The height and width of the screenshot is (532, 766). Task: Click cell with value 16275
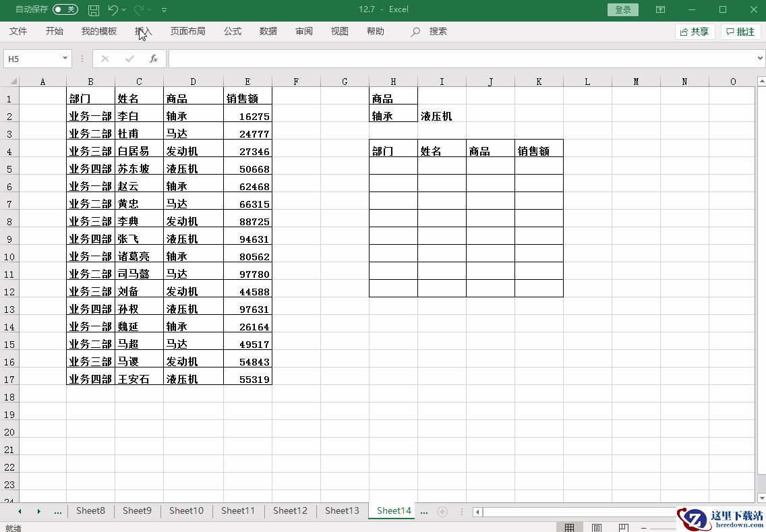click(247, 116)
